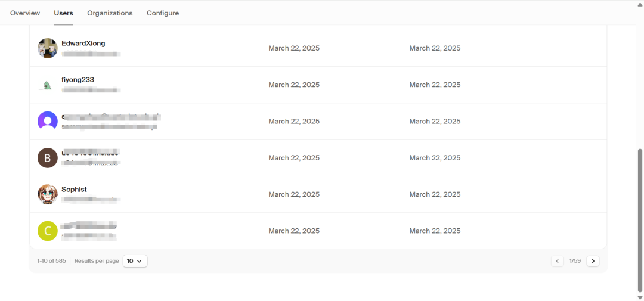644x301 pixels.
Task: Click the scrollbar down arrow
Action: (640, 297)
